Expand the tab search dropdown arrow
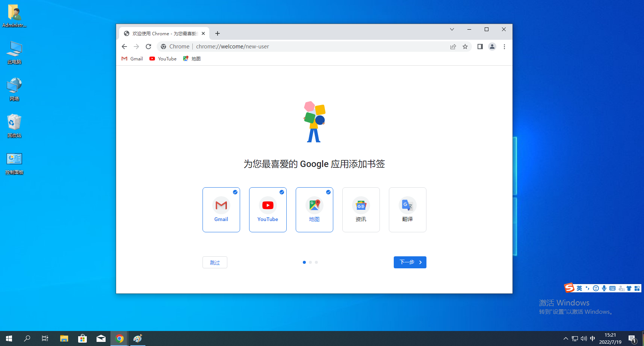Viewport: 644px width, 346px height. coord(452,29)
